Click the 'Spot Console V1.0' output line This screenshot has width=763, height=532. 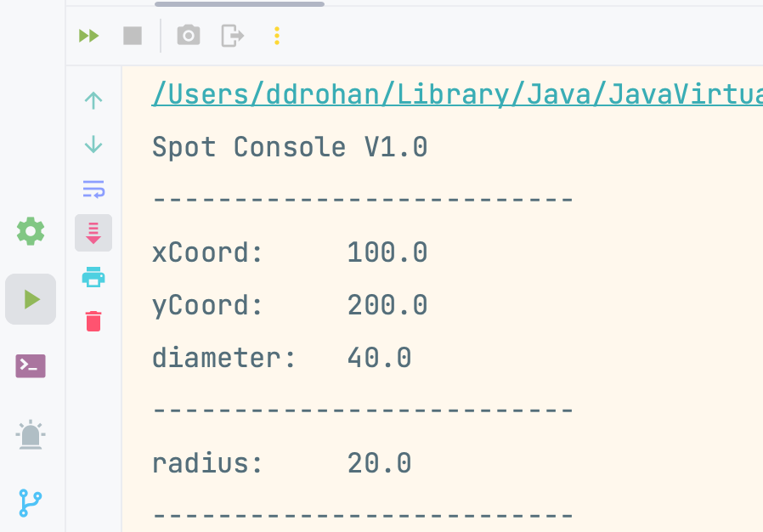[x=290, y=147]
